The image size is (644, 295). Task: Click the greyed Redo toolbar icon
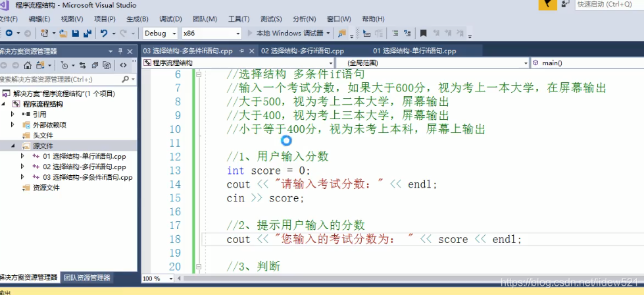[124, 34]
